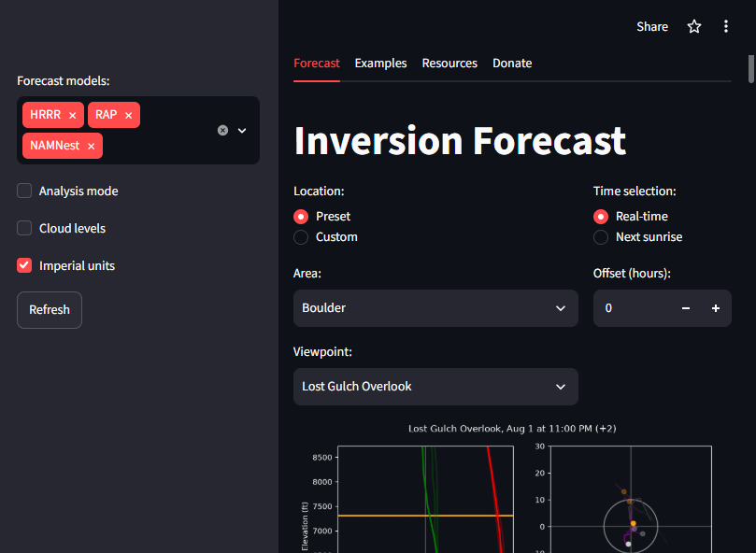
Task: Remove the NAMNest model tag
Action: (x=92, y=146)
